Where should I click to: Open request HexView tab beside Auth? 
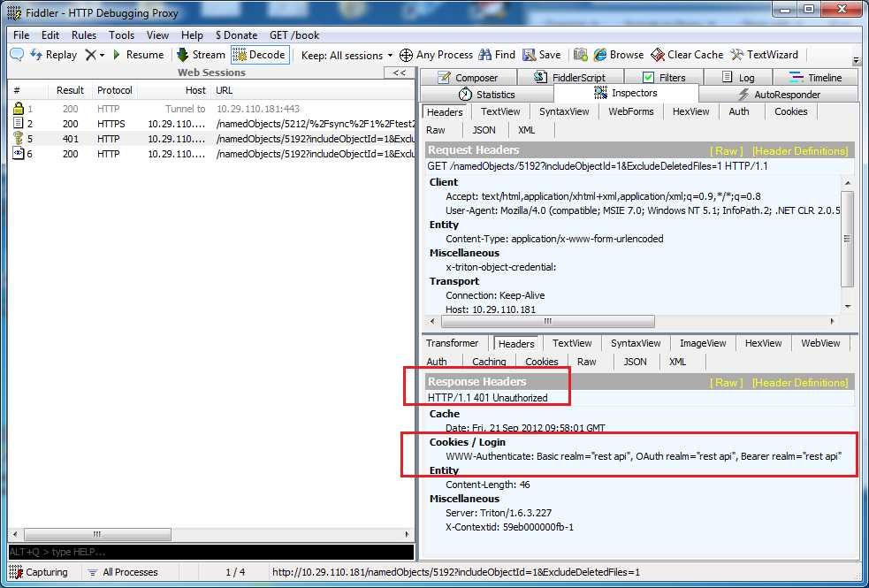690,111
